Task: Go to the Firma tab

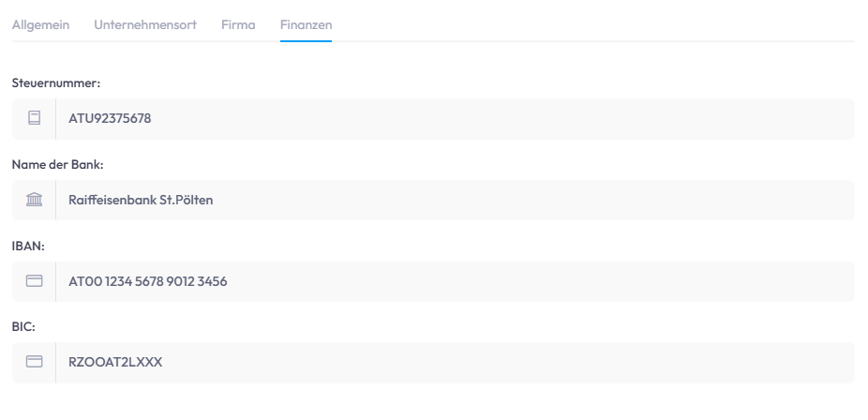Action: tap(238, 25)
